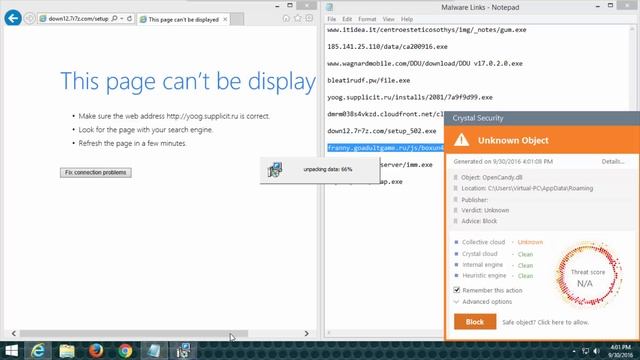The image size is (640, 360).
Task: Click left arrow of IE horizontal scrollbar
Action: (14, 333)
